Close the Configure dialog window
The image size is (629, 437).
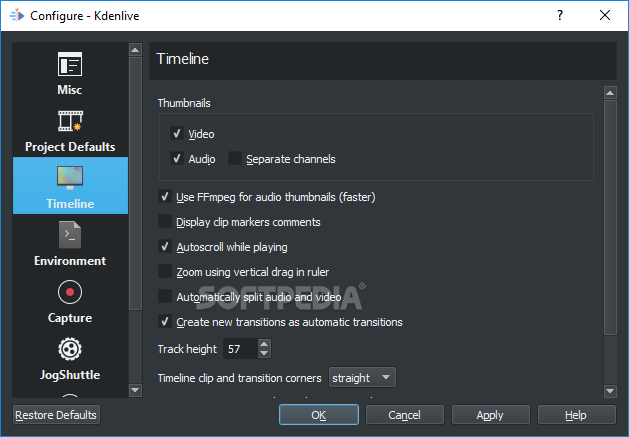[x=605, y=15]
